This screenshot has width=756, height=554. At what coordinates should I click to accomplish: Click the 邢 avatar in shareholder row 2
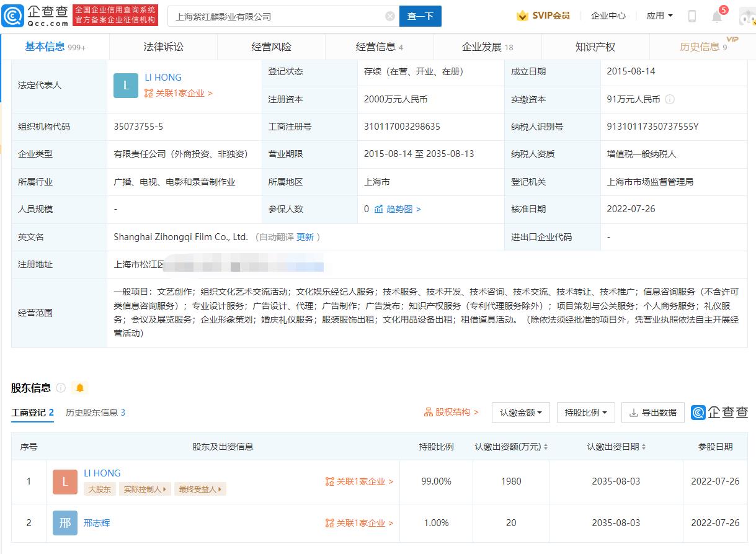pyautogui.click(x=65, y=523)
